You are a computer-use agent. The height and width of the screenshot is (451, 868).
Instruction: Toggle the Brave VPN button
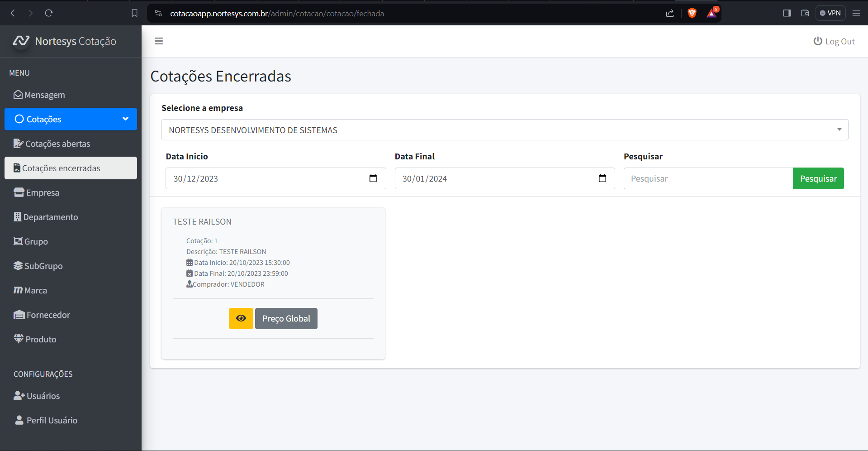[x=830, y=13]
